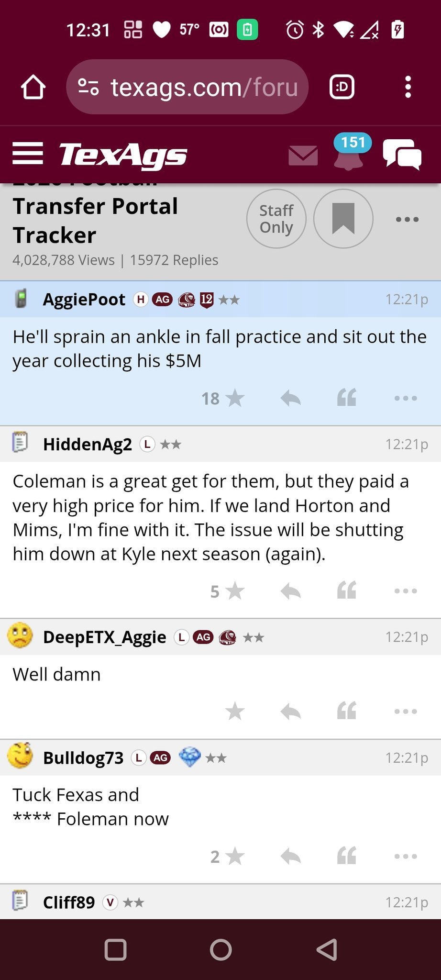
Task: Toggle the Staff Only filter
Action: [x=276, y=219]
